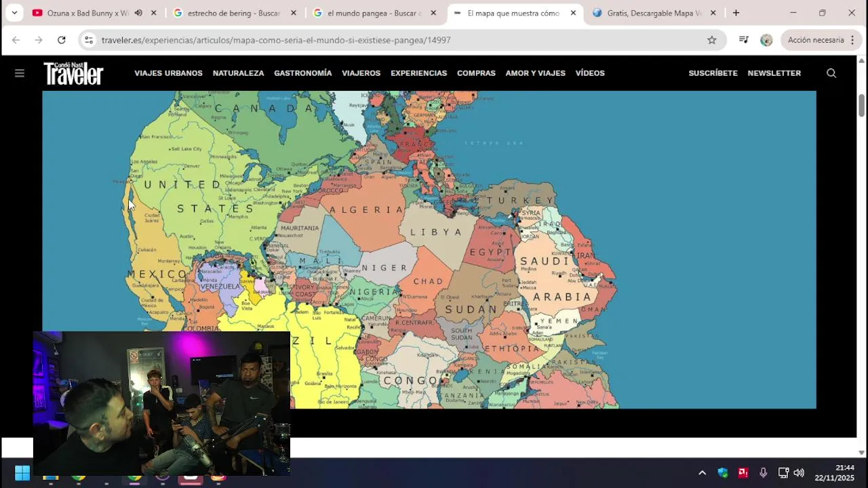Click the Suscríbete link

(x=713, y=73)
